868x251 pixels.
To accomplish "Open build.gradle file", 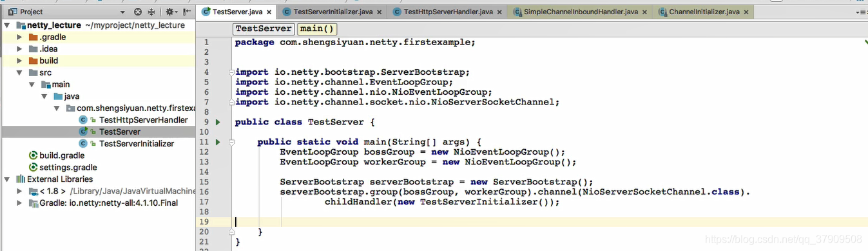I will pos(62,156).
